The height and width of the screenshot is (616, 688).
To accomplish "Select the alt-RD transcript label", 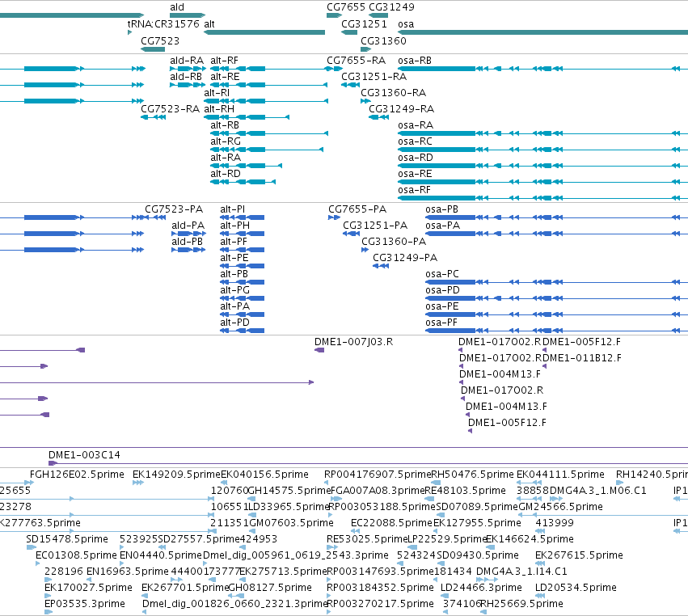I will point(226,174).
